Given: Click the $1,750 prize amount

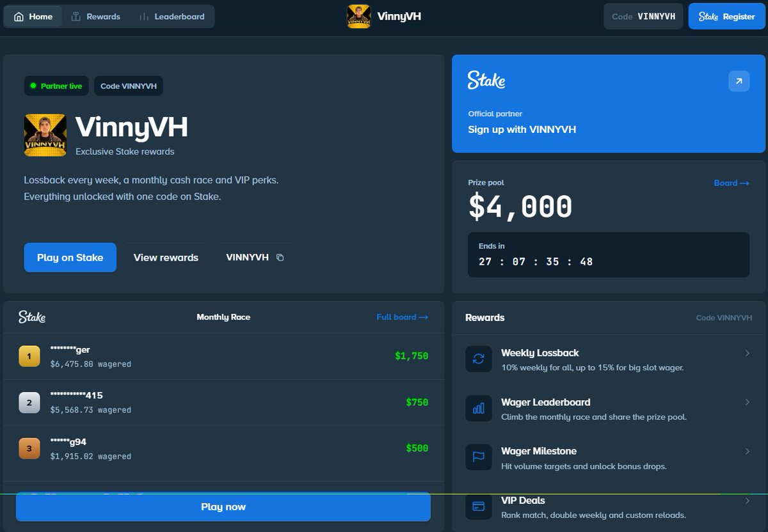Looking at the screenshot, I should (x=412, y=356).
